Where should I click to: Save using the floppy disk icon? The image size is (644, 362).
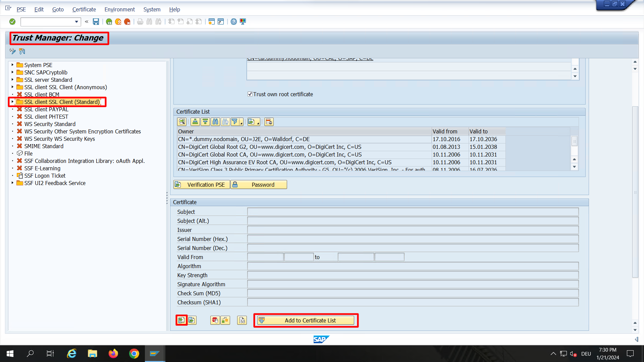tap(96, 22)
